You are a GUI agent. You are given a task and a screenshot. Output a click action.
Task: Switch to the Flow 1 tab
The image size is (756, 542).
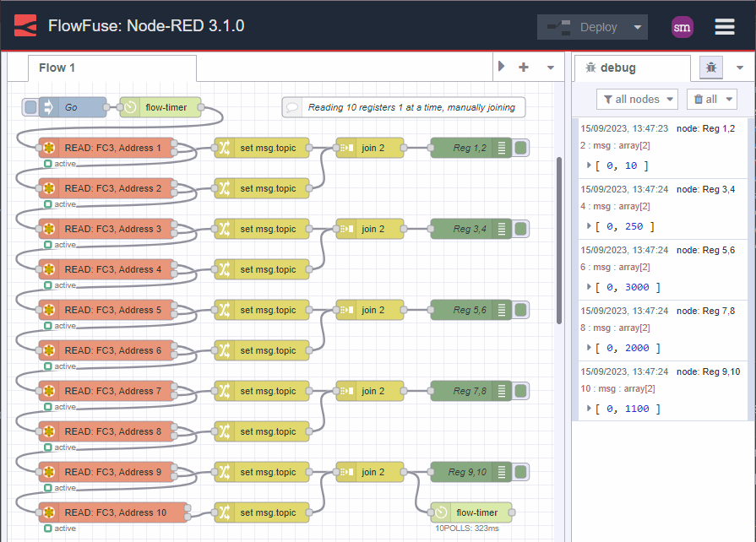pos(57,67)
